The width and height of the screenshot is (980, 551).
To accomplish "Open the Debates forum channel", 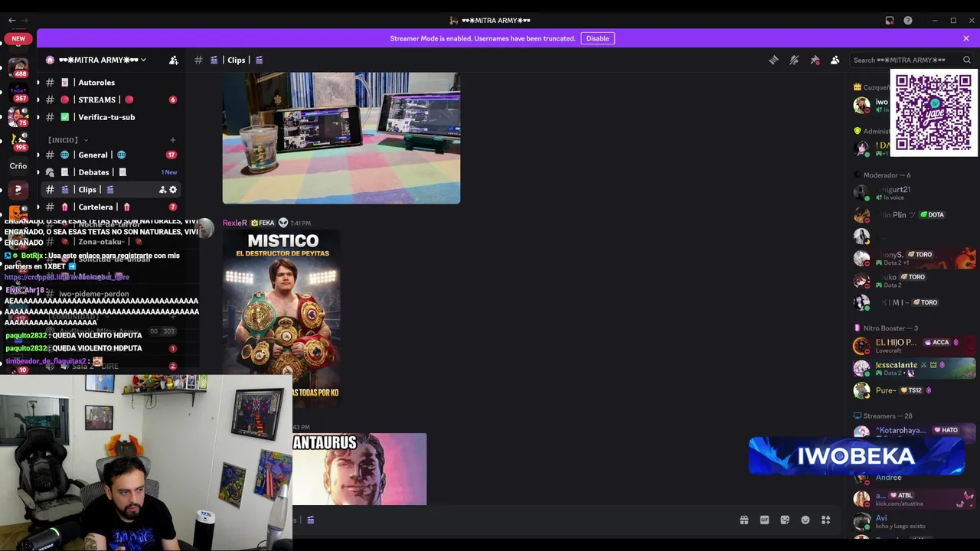I will tap(107, 172).
